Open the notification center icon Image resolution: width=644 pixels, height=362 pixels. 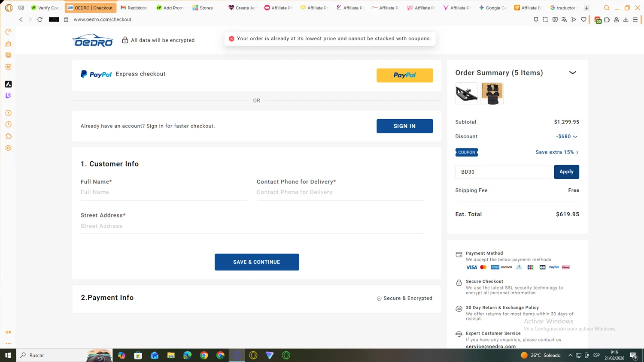(x=634, y=355)
